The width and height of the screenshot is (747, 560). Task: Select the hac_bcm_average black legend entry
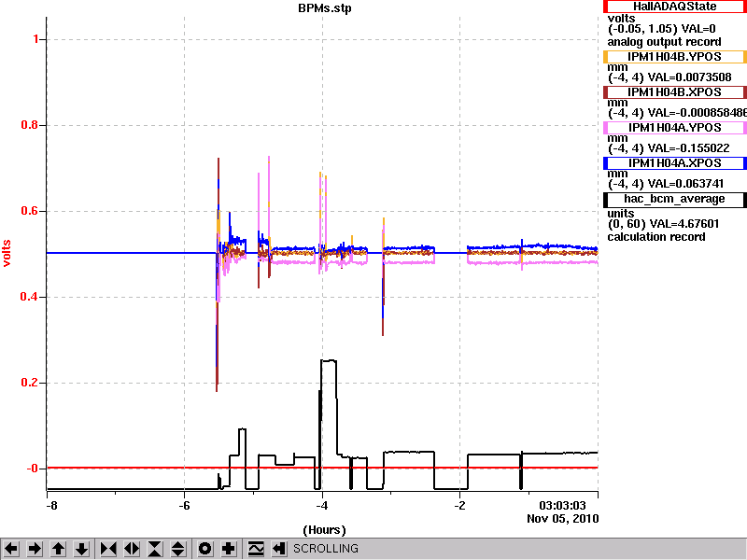pos(674,199)
